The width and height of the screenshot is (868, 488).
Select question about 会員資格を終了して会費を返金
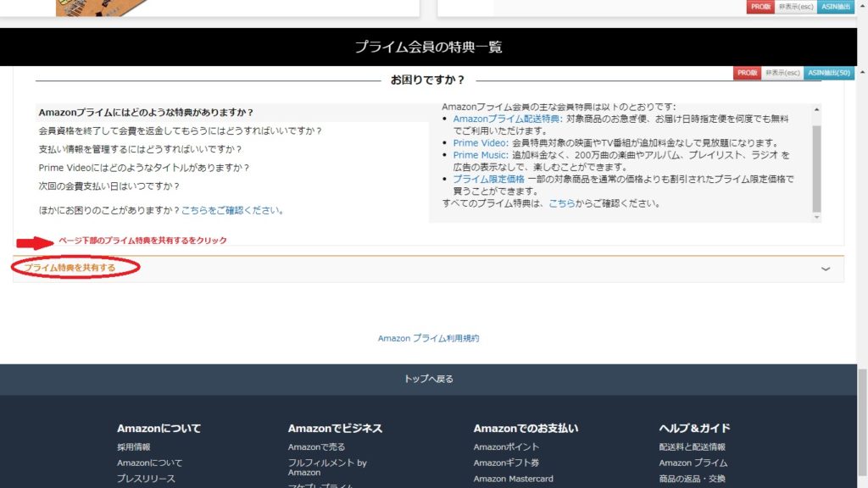[x=180, y=130]
